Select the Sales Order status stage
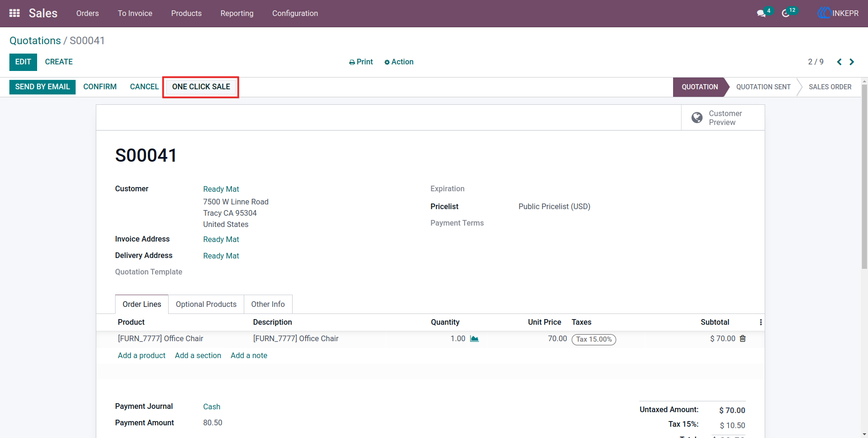 (830, 87)
